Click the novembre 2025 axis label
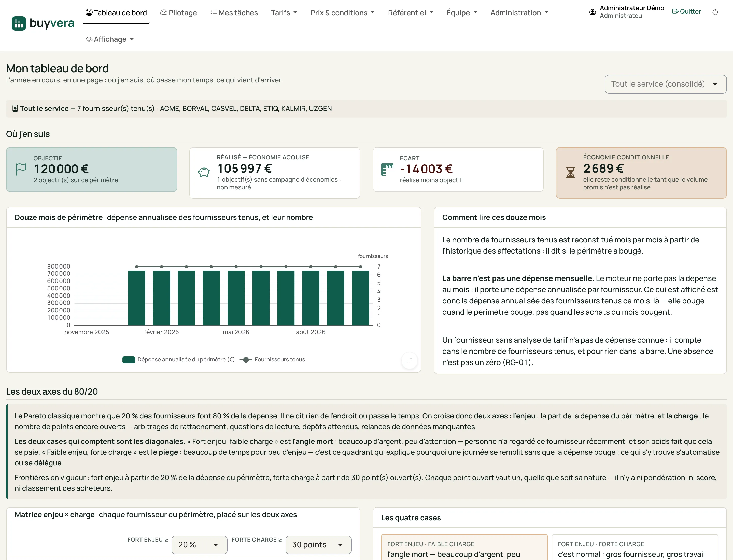The height and width of the screenshot is (560, 733). tap(87, 332)
